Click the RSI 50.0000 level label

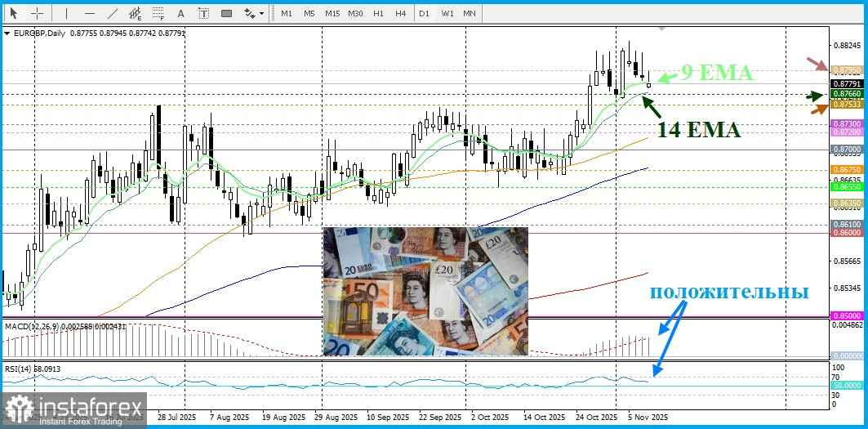tap(847, 385)
